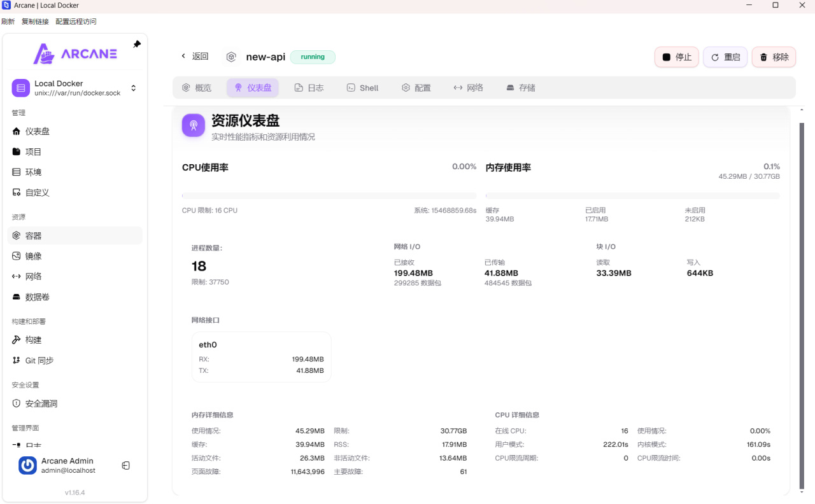Switch to the Shell tab
The height and width of the screenshot is (504, 815).
tap(362, 88)
